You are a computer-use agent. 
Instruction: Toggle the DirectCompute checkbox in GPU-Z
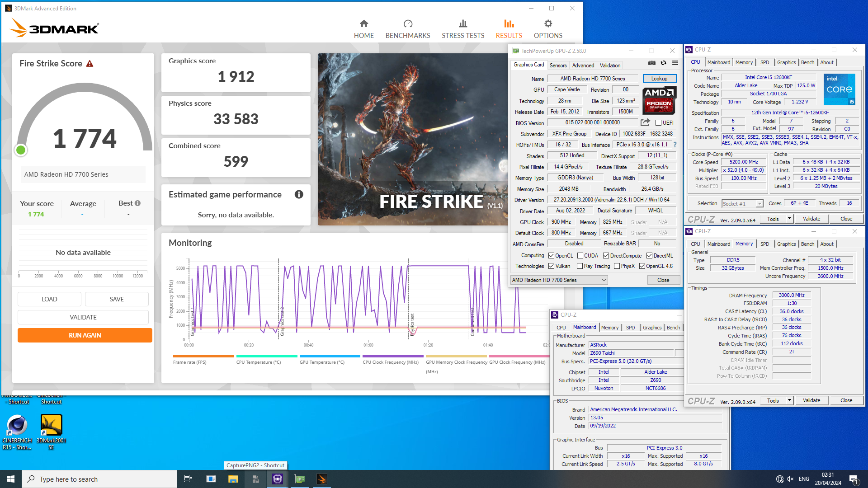pyautogui.click(x=606, y=256)
